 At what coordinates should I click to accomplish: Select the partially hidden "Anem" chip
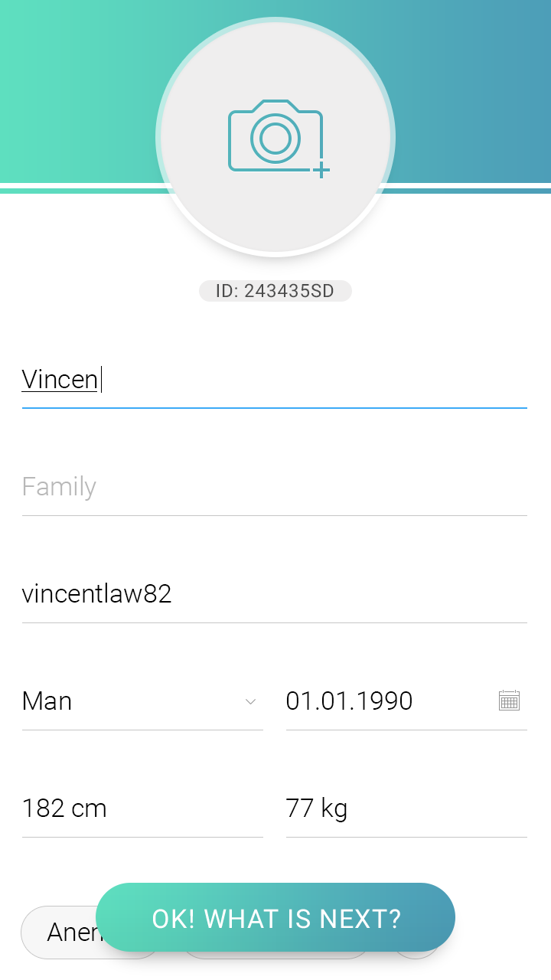coord(61,932)
